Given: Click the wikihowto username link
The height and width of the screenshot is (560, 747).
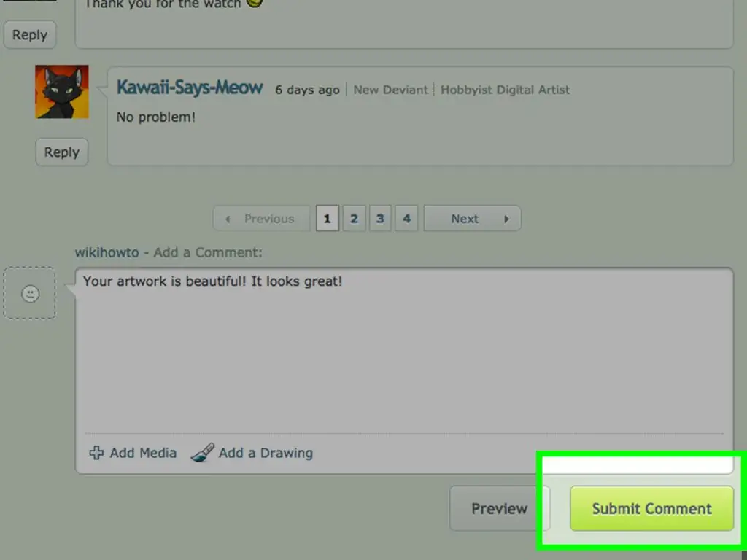Looking at the screenshot, I should pyautogui.click(x=107, y=252).
